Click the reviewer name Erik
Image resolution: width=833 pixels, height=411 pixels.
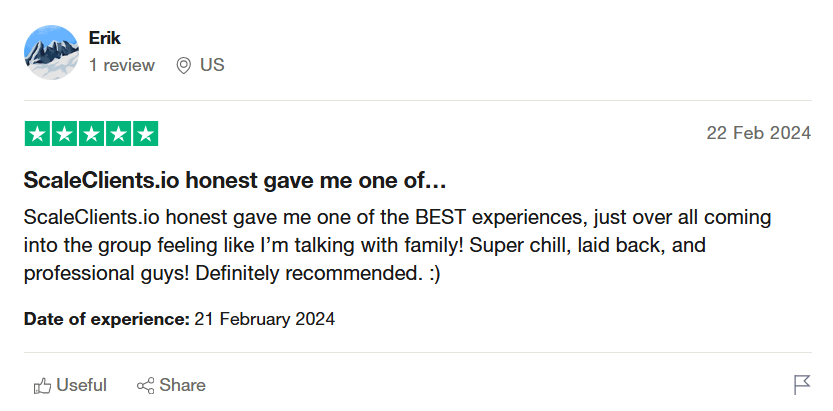[x=105, y=38]
